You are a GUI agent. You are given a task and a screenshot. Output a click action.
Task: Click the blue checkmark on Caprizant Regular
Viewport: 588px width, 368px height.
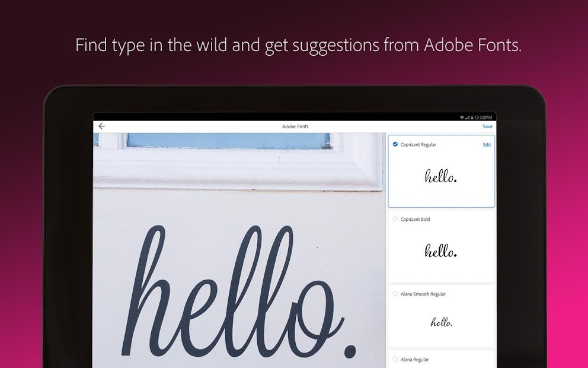tap(394, 144)
